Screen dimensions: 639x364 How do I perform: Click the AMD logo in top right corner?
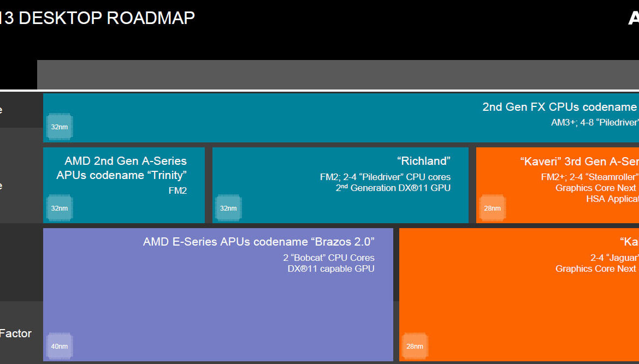pos(634,17)
